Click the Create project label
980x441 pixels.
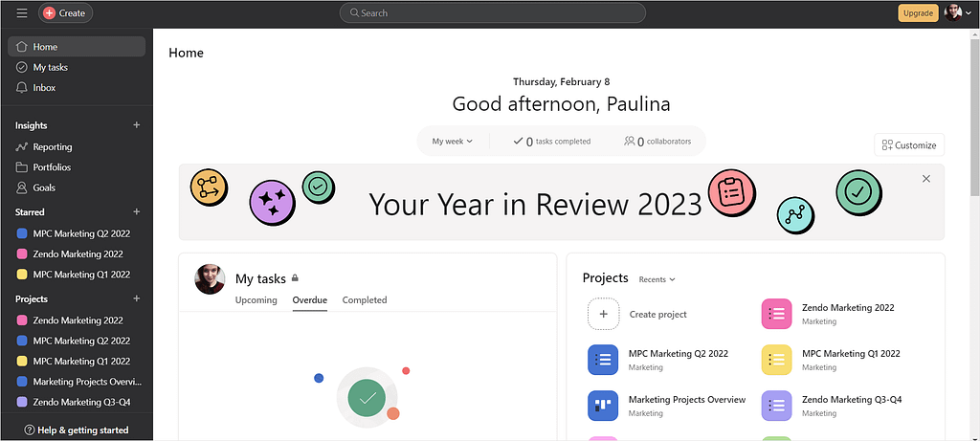coord(657,315)
